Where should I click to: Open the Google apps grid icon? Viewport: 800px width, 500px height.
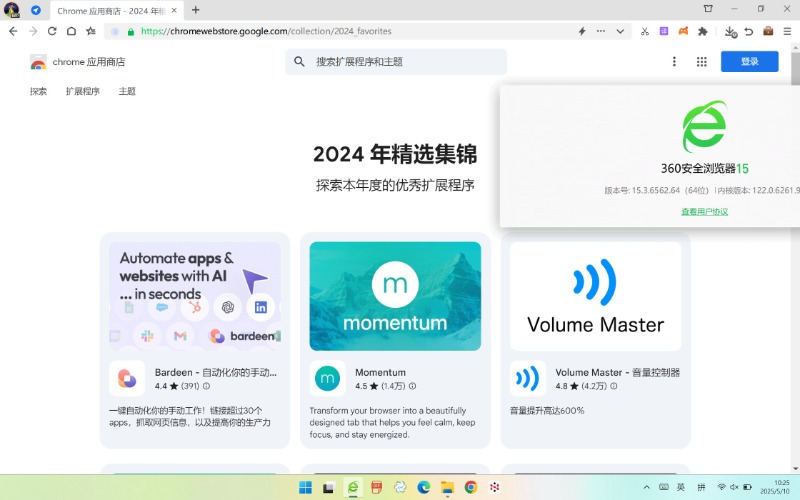[x=702, y=62]
